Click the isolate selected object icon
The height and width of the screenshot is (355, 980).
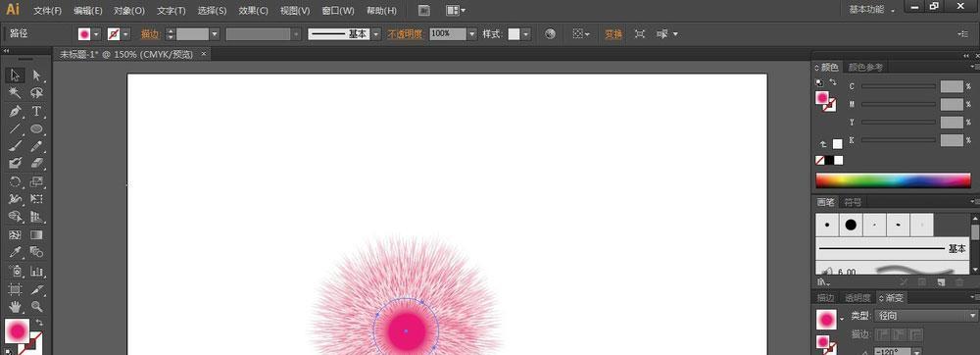point(640,34)
